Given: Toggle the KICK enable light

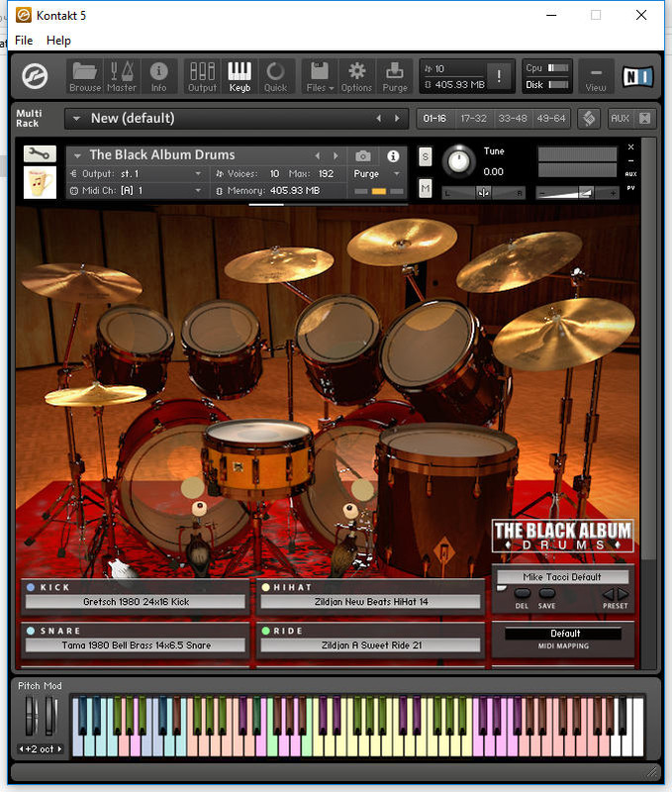Looking at the screenshot, I should click(x=31, y=587).
